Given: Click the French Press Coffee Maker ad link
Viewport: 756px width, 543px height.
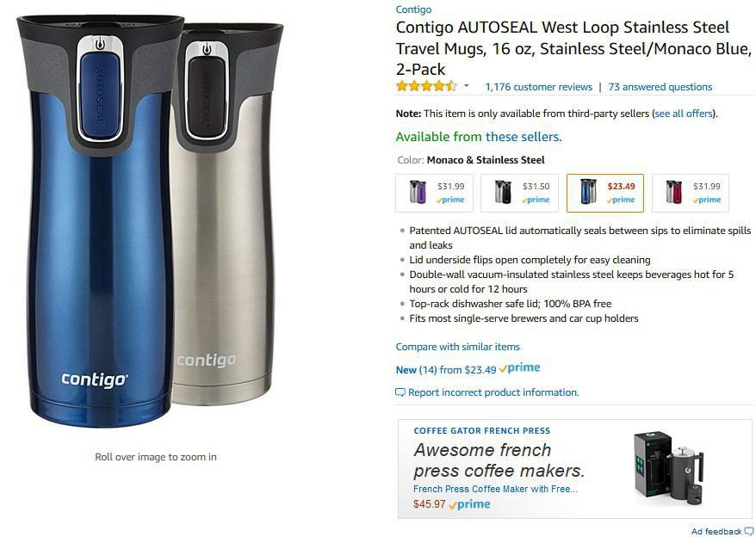Looking at the screenshot, I should click(x=495, y=489).
